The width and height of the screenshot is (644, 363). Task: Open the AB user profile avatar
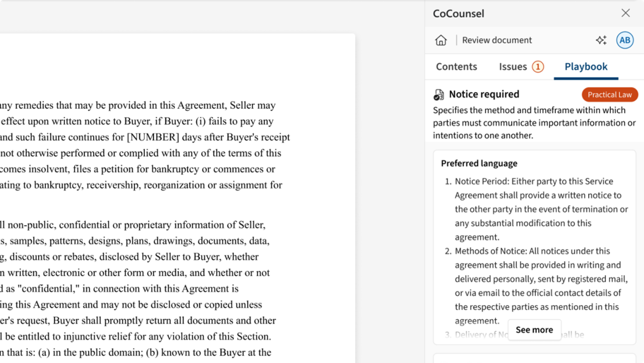click(625, 40)
